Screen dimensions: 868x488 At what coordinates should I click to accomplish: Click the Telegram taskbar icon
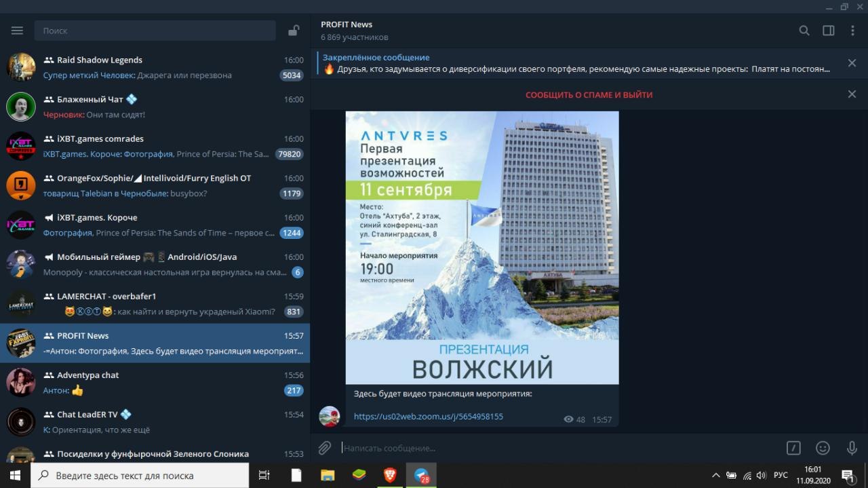click(x=421, y=475)
